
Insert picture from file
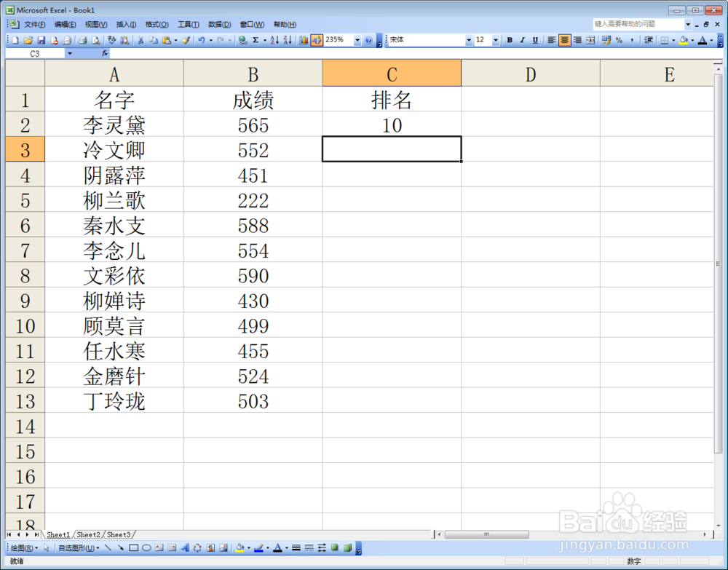tap(223, 547)
